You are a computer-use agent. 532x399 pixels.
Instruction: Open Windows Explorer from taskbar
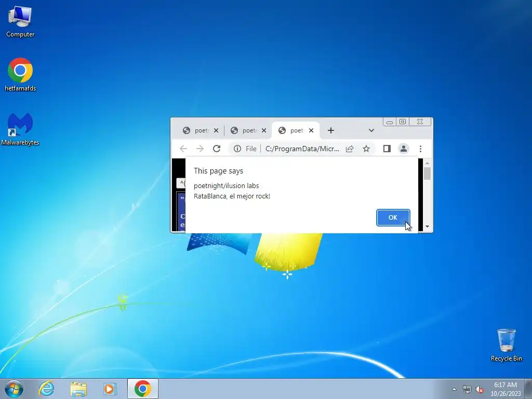click(x=78, y=389)
